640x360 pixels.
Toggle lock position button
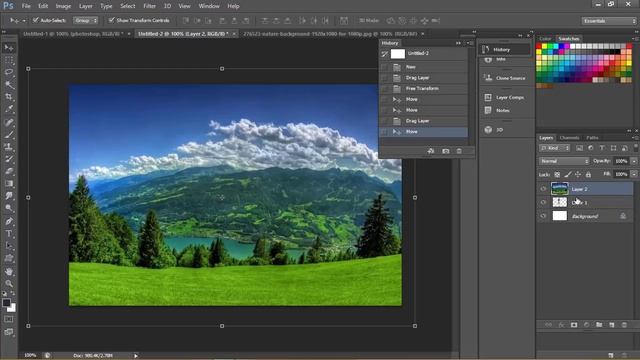coord(578,175)
